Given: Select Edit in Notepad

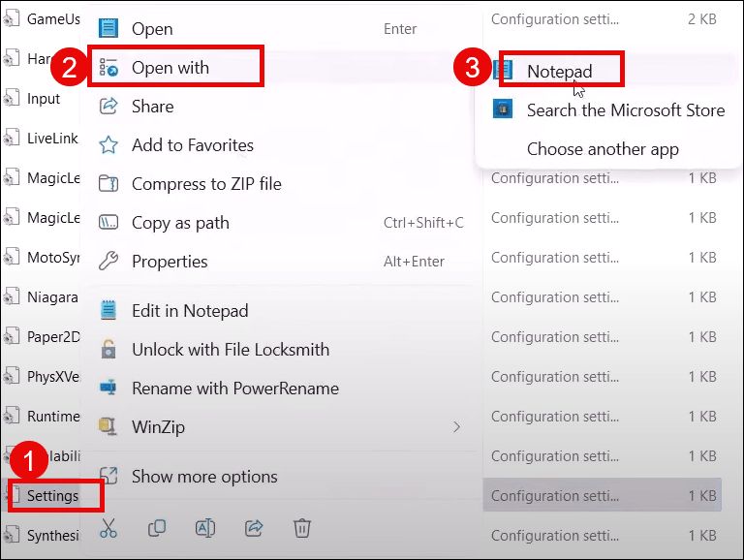Looking at the screenshot, I should click(190, 311).
